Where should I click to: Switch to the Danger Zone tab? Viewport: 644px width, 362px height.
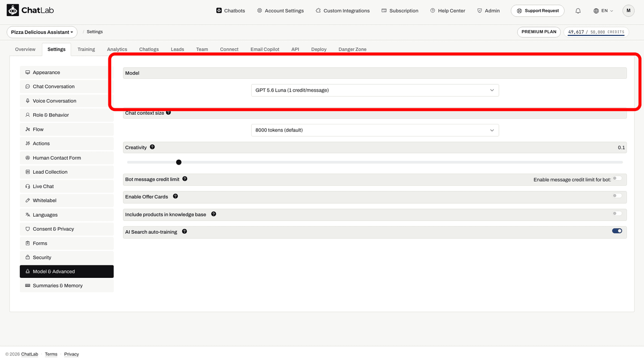coord(353,49)
